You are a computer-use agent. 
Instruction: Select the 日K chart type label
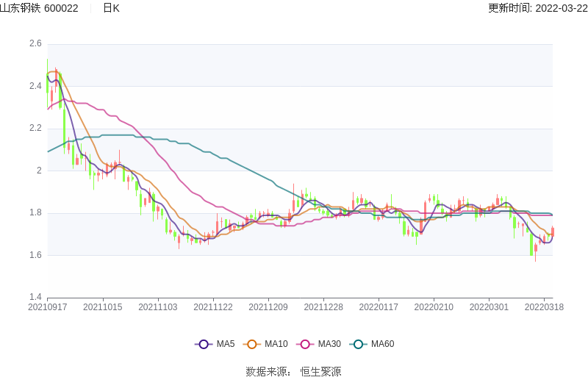[x=111, y=8]
